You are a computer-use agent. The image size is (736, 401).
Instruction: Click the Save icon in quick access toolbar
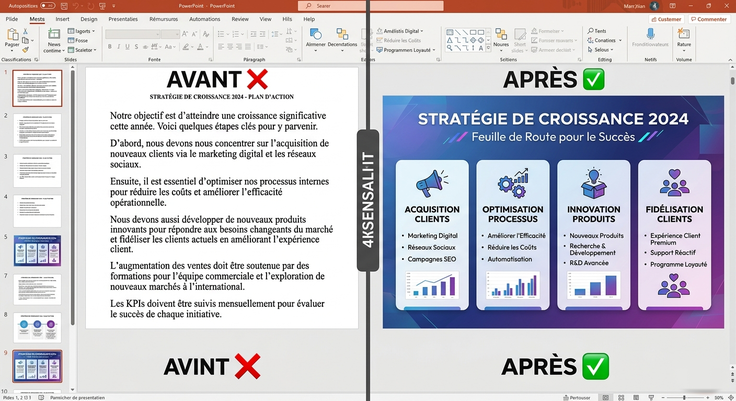64,6
